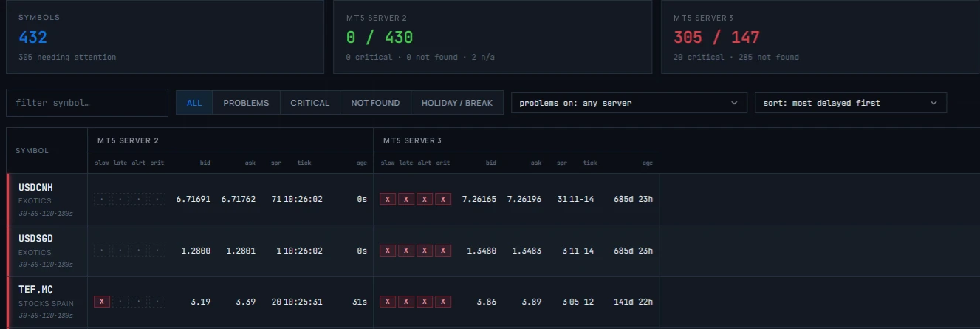Screen dimensions: 980x329
Task: Select the TEF.MC symbol name
Action: [x=35, y=290]
